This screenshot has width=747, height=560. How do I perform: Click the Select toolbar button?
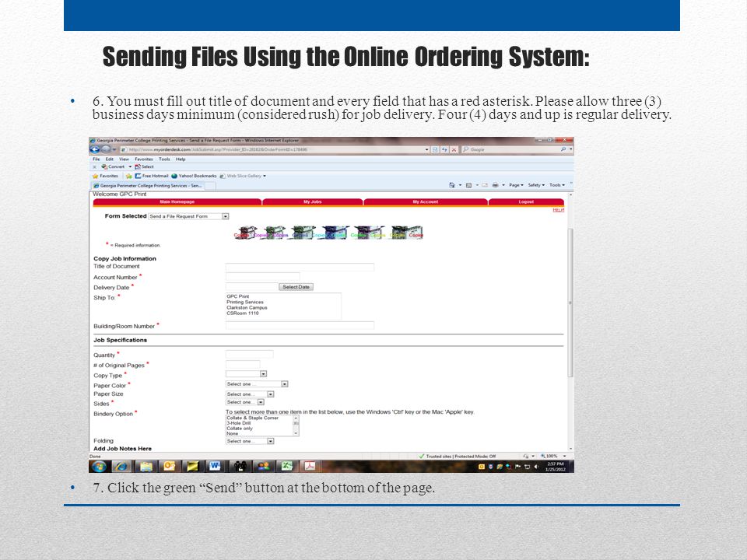pyautogui.click(x=145, y=167)
